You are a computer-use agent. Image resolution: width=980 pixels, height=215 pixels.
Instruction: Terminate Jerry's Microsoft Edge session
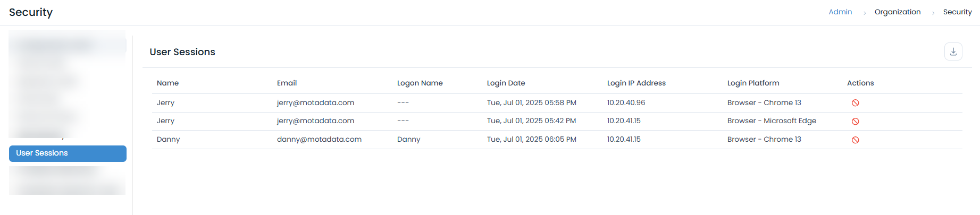855,122
